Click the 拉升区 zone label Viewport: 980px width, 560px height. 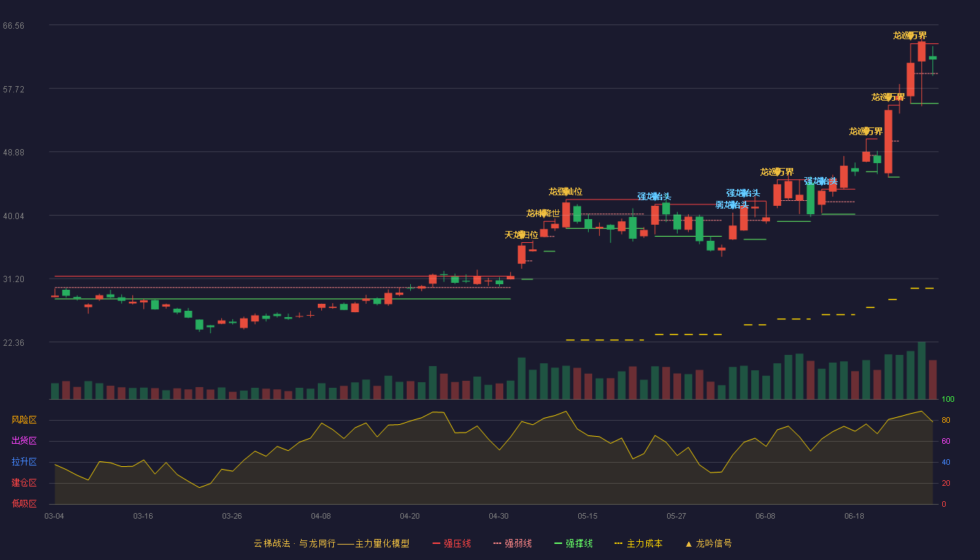[x=24, y=462]
